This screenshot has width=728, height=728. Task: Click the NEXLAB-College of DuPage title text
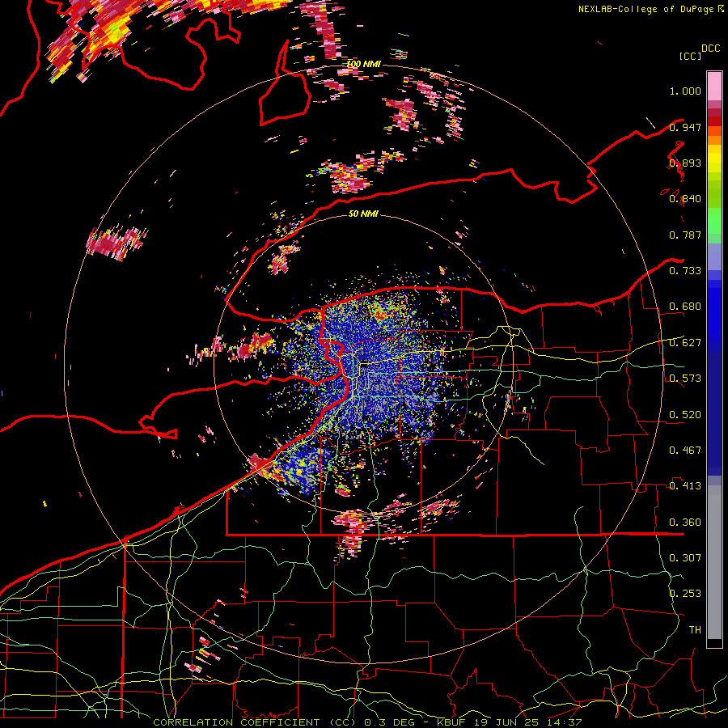click(646, 9)
